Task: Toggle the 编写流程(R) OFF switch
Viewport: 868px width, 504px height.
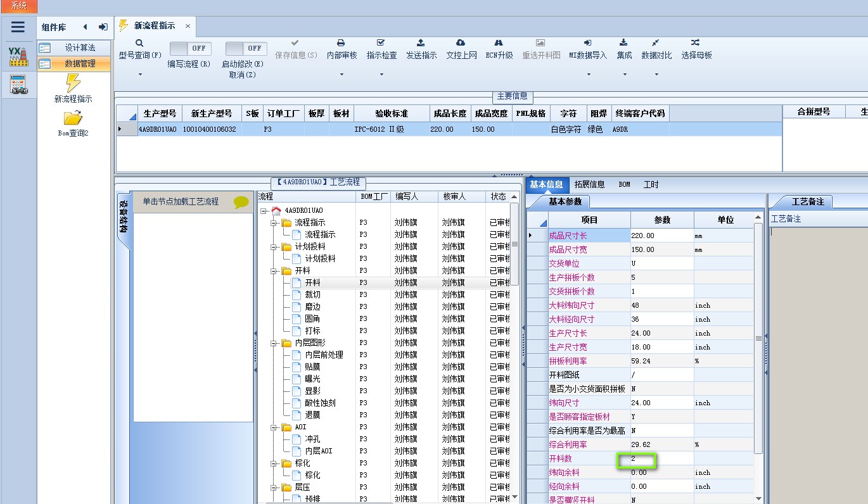Action: pos(191,48)
